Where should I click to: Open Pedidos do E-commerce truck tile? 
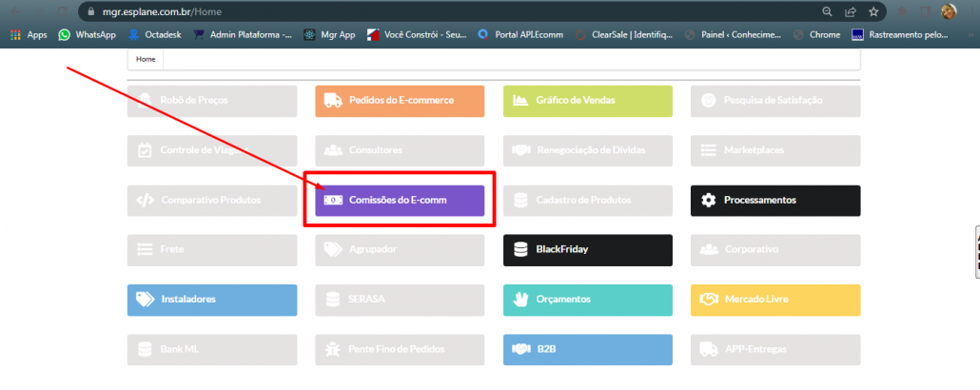(x=400, y=100)
